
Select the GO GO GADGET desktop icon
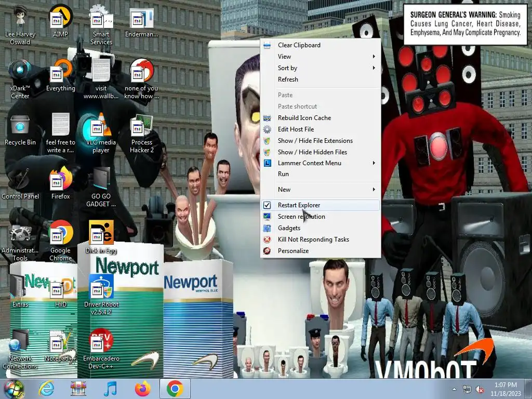[101, 187]
